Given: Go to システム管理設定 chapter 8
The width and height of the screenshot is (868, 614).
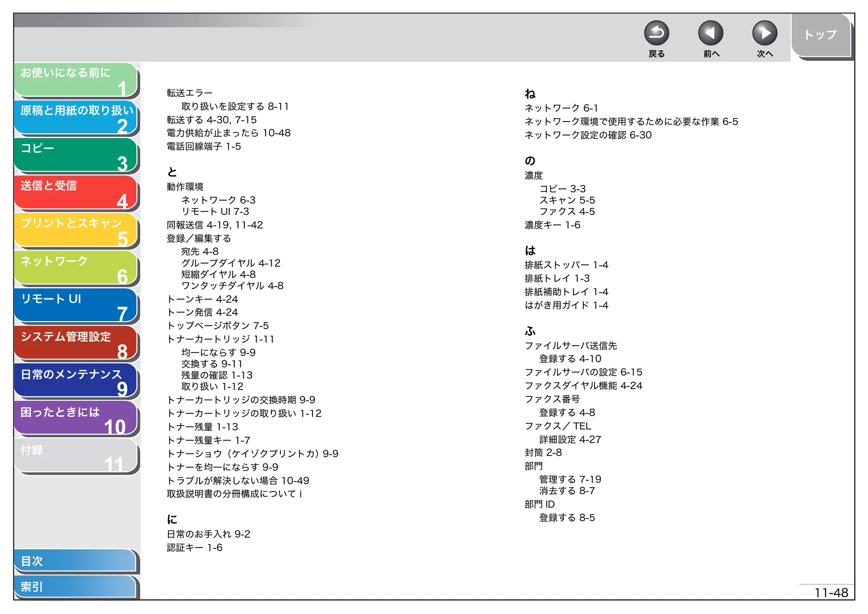Looking at the screenshot, I should click(76, 343).
